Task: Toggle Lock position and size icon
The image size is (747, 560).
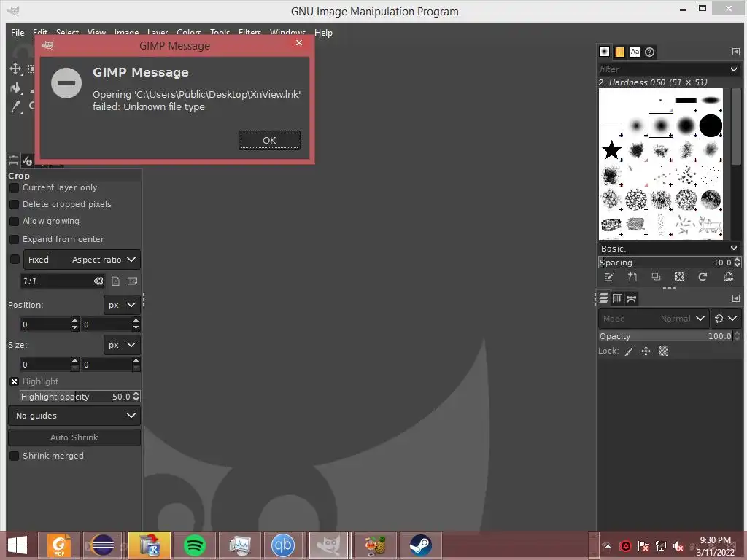Action: (x=646, y=351)
